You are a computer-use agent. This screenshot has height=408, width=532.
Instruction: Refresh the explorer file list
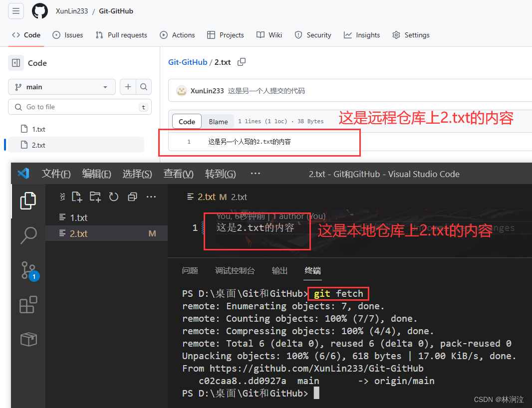click(x=114, y=197)
